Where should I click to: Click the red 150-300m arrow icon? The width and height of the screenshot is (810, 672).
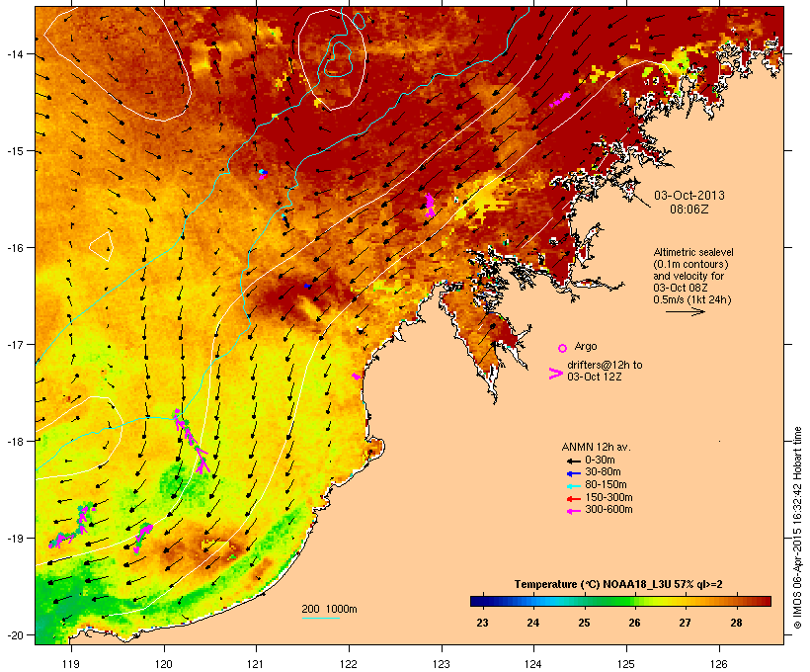tap(573, 499)
